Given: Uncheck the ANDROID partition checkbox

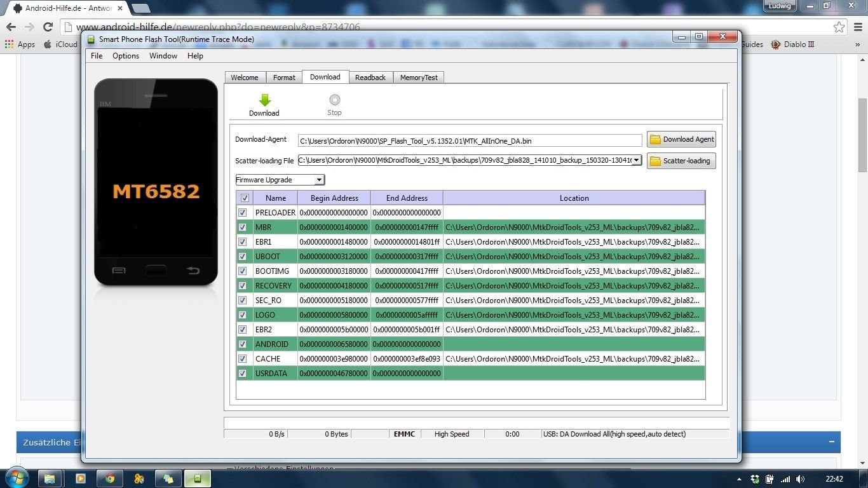Looking at the screenshot, I should [x=242, y=344].
